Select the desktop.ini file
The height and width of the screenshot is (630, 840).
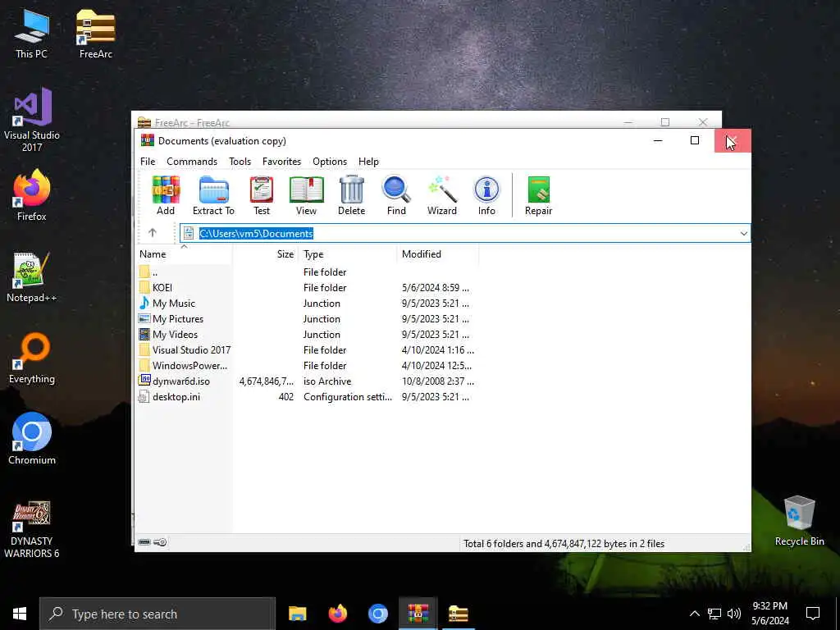click(x=308, y=396)
